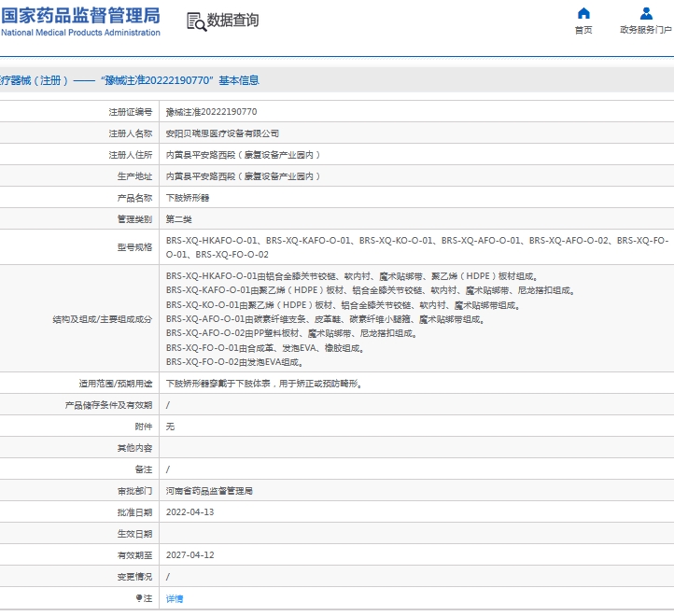
Task: Click expiry date 2027-04-12
Action: point(190,555)
